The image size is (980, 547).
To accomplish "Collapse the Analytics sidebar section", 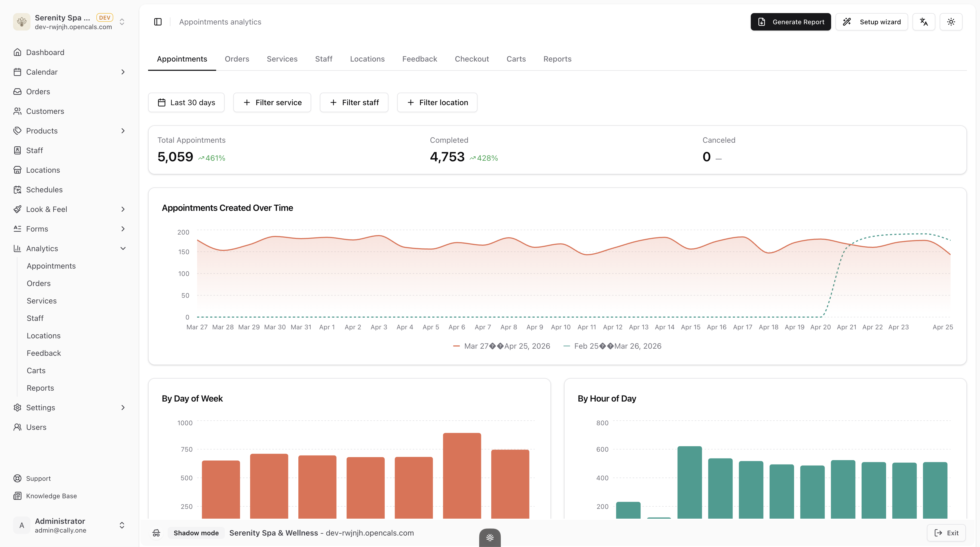I will [122, 248].
